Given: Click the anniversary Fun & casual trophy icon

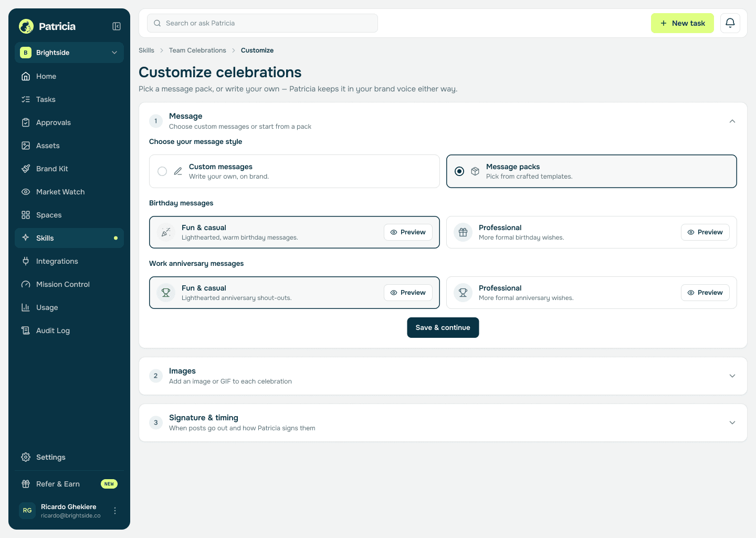Looking at the screenshot, I should (166, 293).
